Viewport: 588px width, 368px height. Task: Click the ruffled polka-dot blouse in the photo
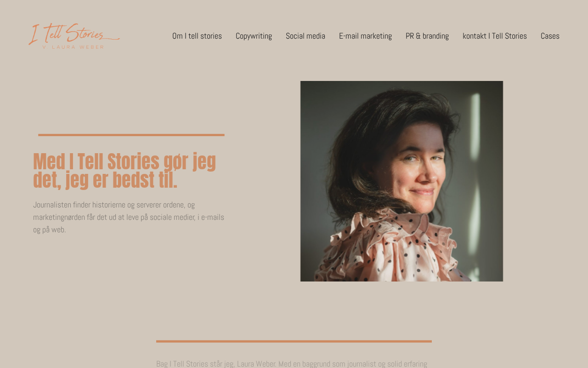(390, 248)
